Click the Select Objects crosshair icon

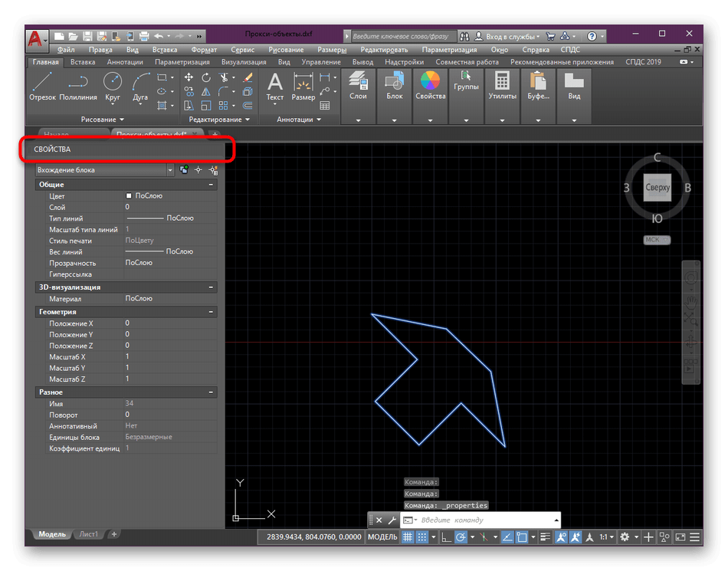coord(198,170)
